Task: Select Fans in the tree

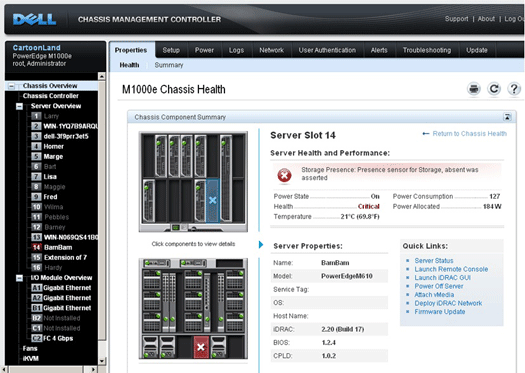Action: pos(30,348)
